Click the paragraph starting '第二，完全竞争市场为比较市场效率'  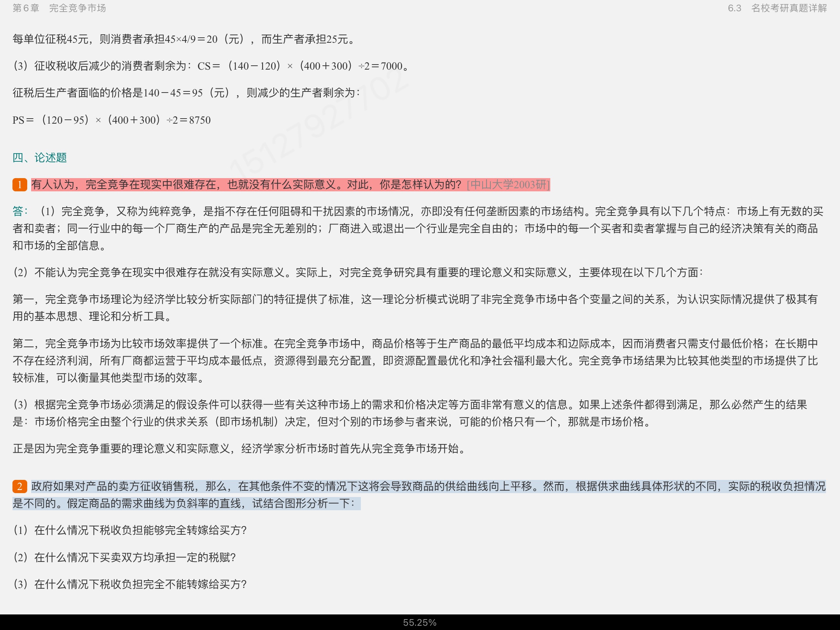tap(415, 360)
